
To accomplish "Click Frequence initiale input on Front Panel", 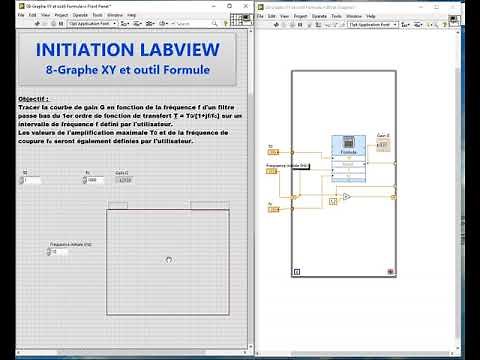I will [x=60, y=252].
